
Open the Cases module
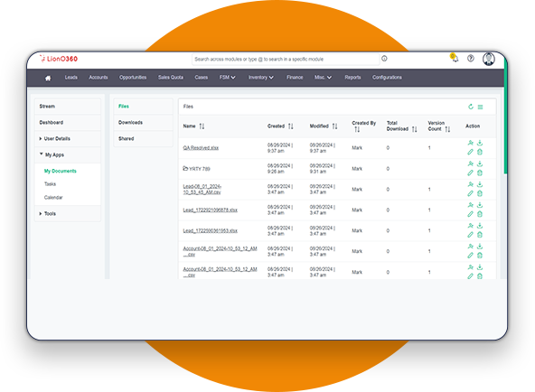pyautogui.click(x=202, y=78)
